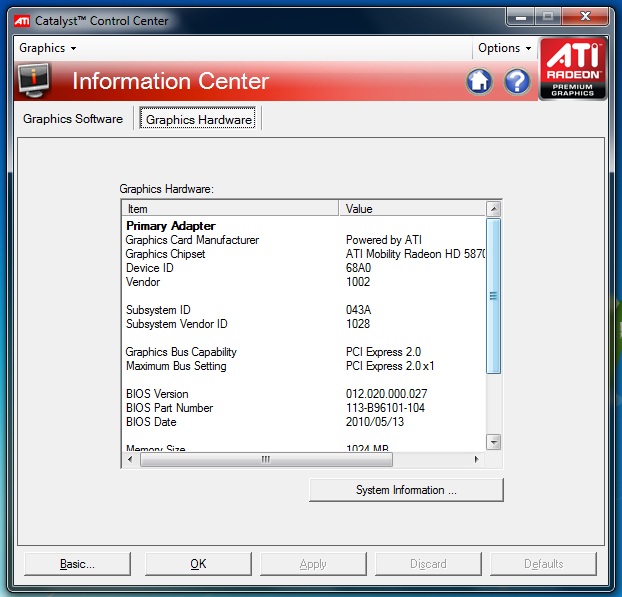
Task: Click the value 1028
Action: (x=358, y=324)
